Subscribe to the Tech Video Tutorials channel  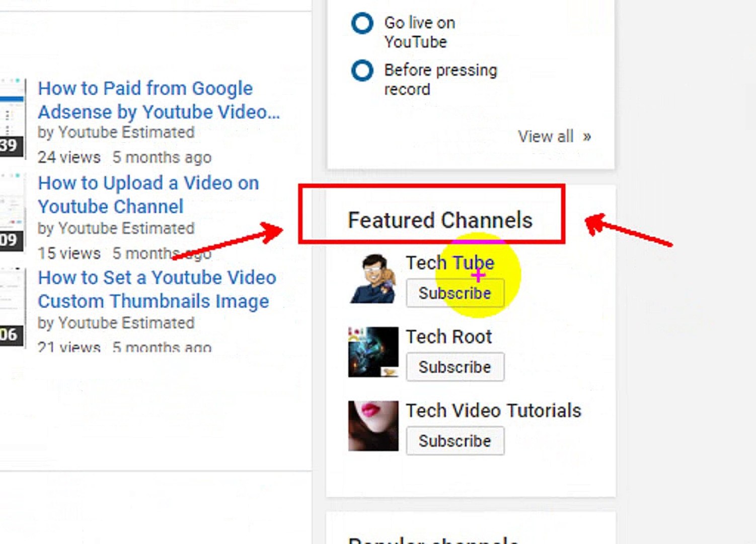coord(455,441)
